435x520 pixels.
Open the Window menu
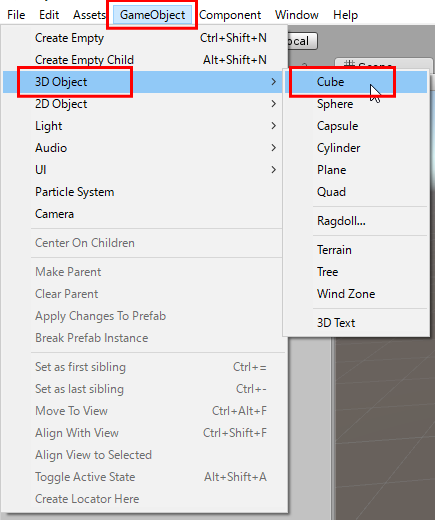pyautogui.click(x=297, y=15)
